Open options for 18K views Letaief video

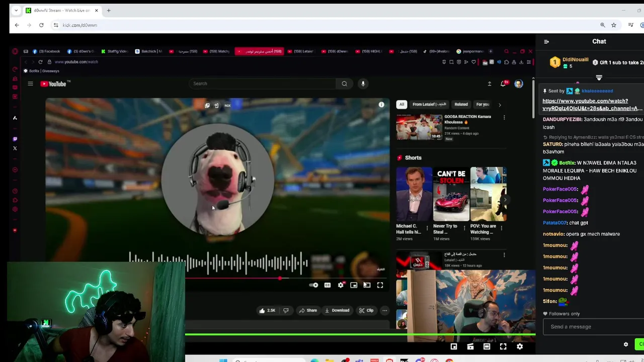(x=504, y=255)
